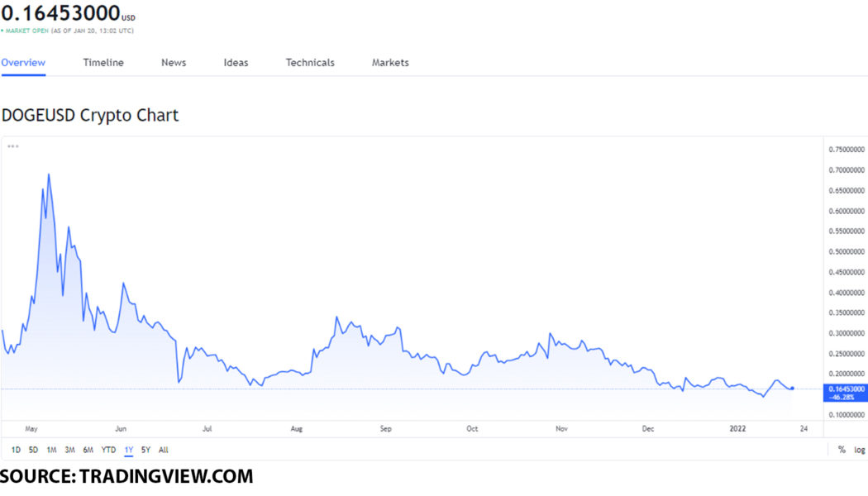Toggle percentage scale mode
This screenshot has width=868, height=496.
[840, 450]
